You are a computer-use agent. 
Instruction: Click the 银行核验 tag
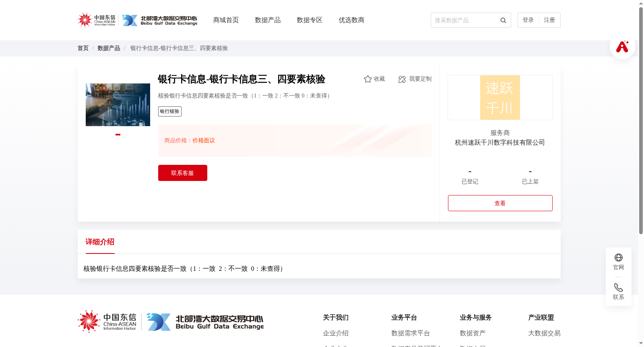(170, 112)
